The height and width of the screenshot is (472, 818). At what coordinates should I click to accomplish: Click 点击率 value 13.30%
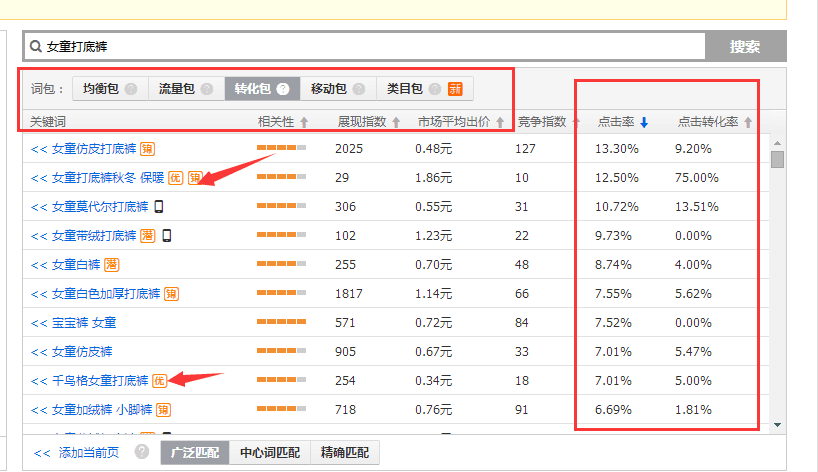click(617, 149)
